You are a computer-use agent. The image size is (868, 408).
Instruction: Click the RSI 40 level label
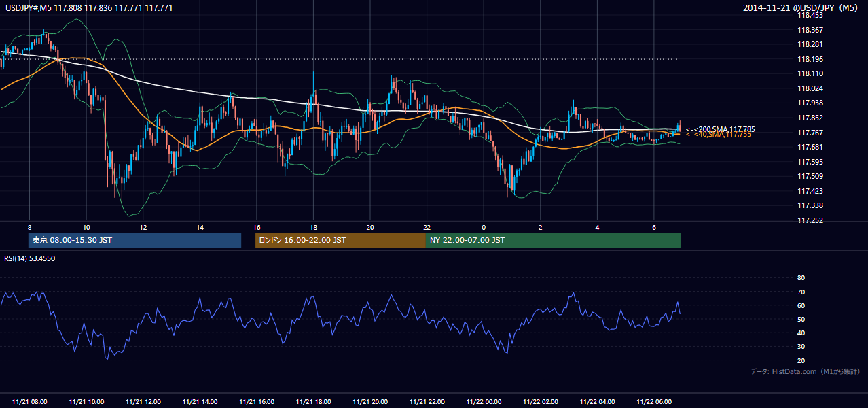point(801,333)
